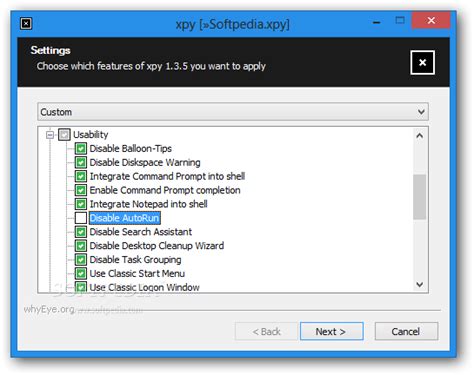The height and width of the screenshot is (375, 474).
Task: Click the disabled < Back button
Action: pos(266,331)
